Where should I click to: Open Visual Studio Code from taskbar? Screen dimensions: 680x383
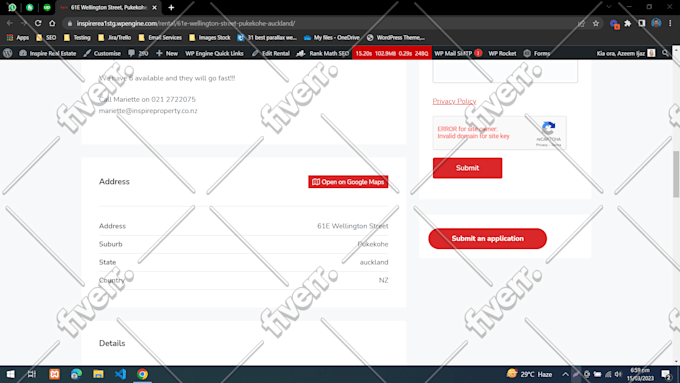coord(121,374)
